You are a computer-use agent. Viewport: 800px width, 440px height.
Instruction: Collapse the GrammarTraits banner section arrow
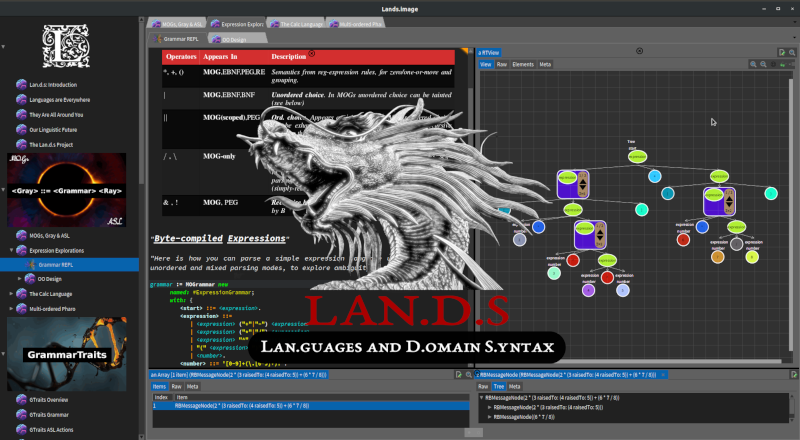pyautogui.click(x=3, y=354)
